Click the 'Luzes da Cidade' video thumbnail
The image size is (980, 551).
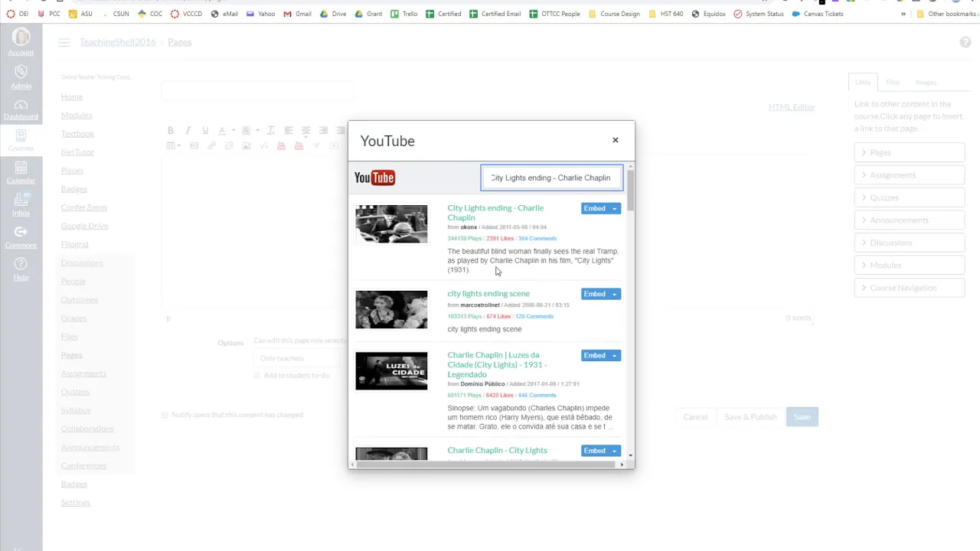click(x=391, y=371)
